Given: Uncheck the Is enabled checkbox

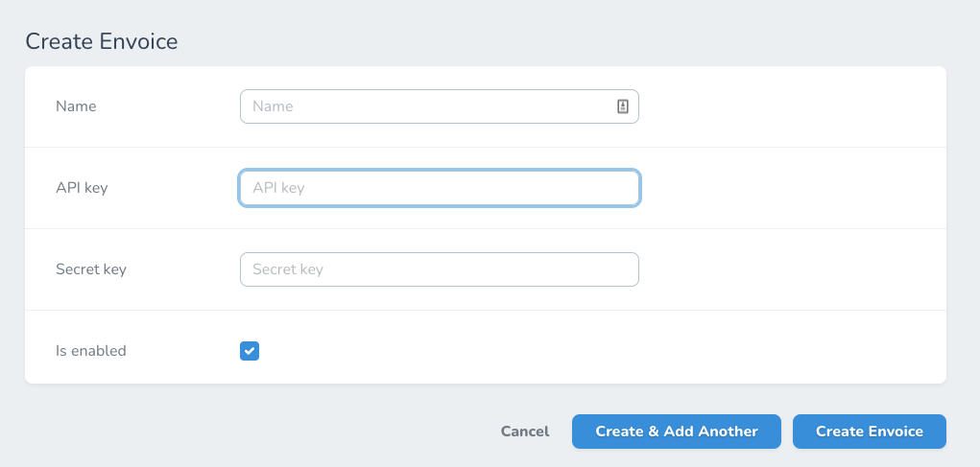Looking at the screenshot, I should click(x=250, y=351).
